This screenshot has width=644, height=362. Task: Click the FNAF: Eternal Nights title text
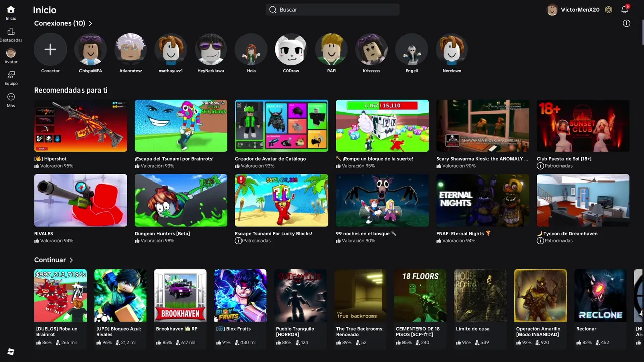point(463,234)
